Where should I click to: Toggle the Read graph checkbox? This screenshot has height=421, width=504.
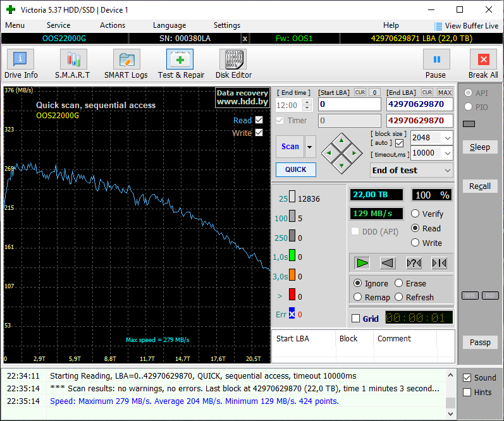point(259,120)
